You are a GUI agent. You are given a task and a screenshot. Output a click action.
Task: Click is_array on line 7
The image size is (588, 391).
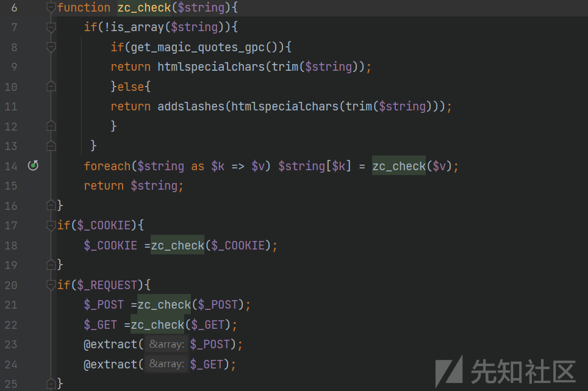click(138, 27)
